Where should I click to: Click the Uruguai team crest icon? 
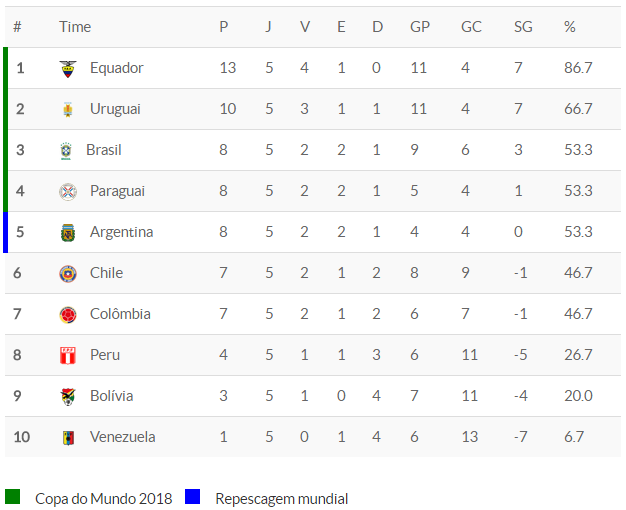point(67,109)
